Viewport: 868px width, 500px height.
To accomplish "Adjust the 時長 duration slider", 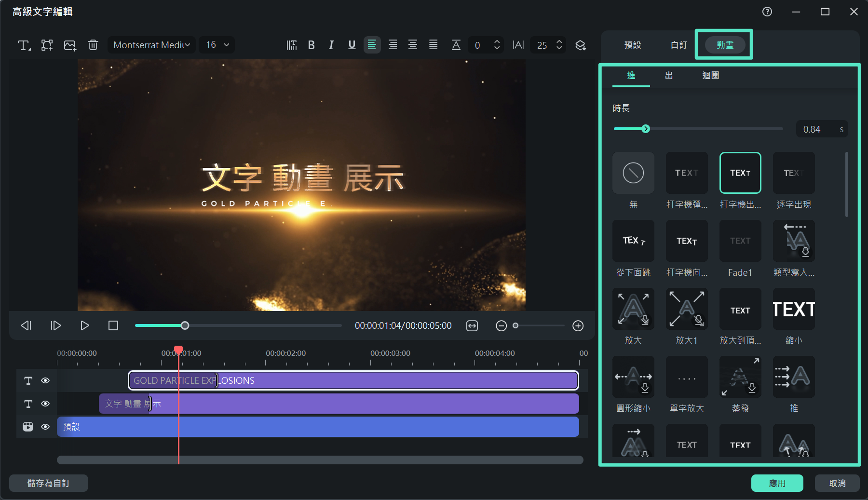I will pyautogui.click(x=646, y=129).
